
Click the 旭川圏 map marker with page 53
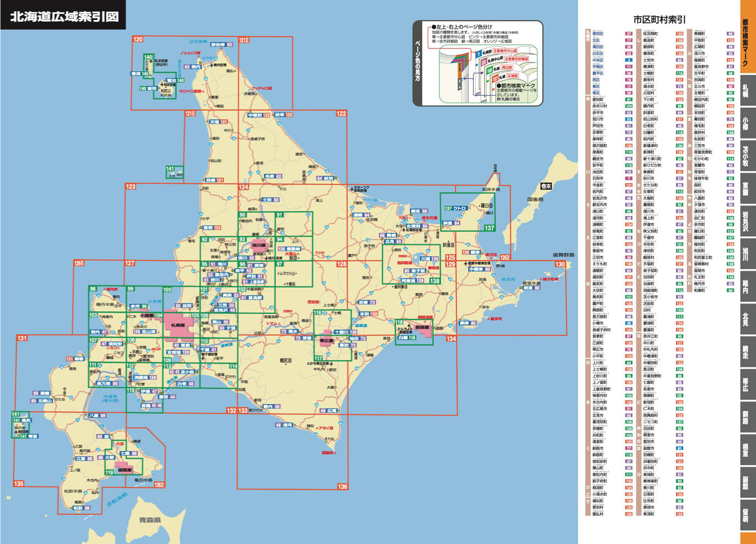259,245
